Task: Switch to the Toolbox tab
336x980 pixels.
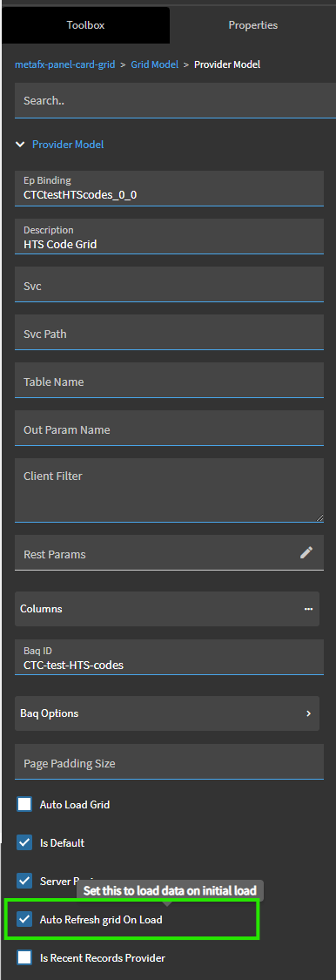Action: pos(85,25)
